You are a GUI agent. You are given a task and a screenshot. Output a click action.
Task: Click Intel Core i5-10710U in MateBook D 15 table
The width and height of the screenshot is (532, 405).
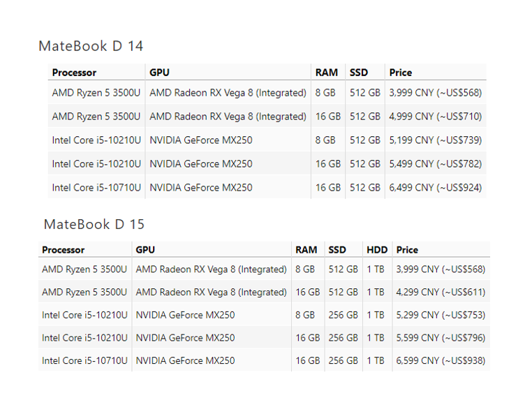point(84,361)
